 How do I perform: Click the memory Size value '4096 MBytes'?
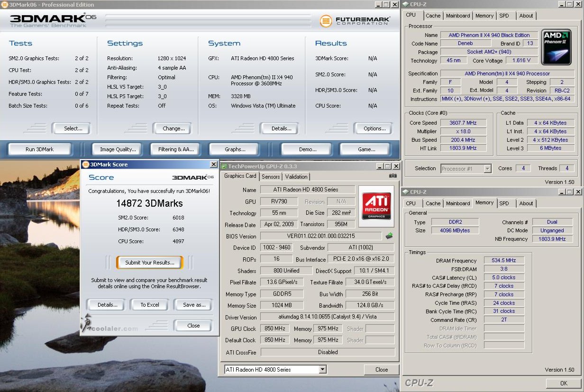coord(455,230)
